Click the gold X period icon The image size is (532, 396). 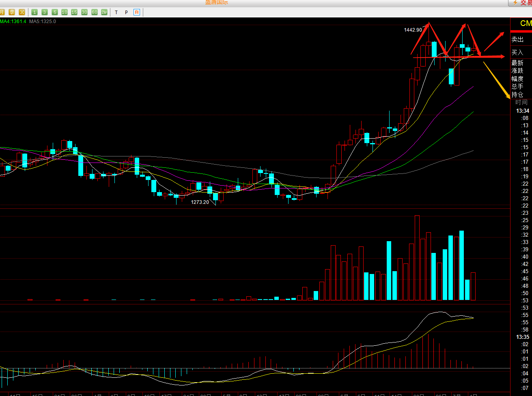22,12
